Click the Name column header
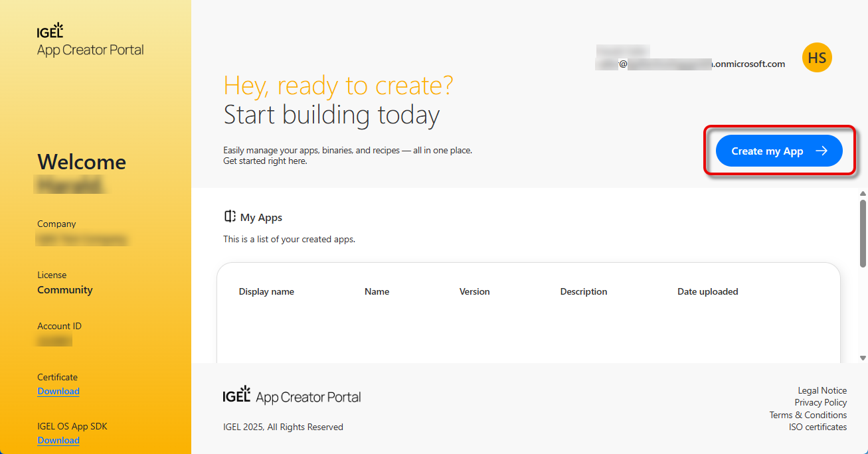The image size is (868, 454). [x=377, y=291]
